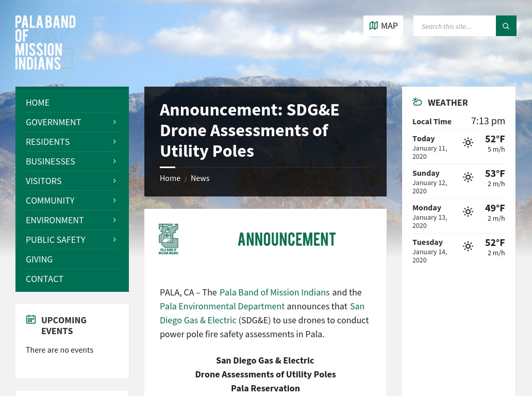Open the Environment menu item
This screenshot has height=396, width=532.
pos(55,221)
